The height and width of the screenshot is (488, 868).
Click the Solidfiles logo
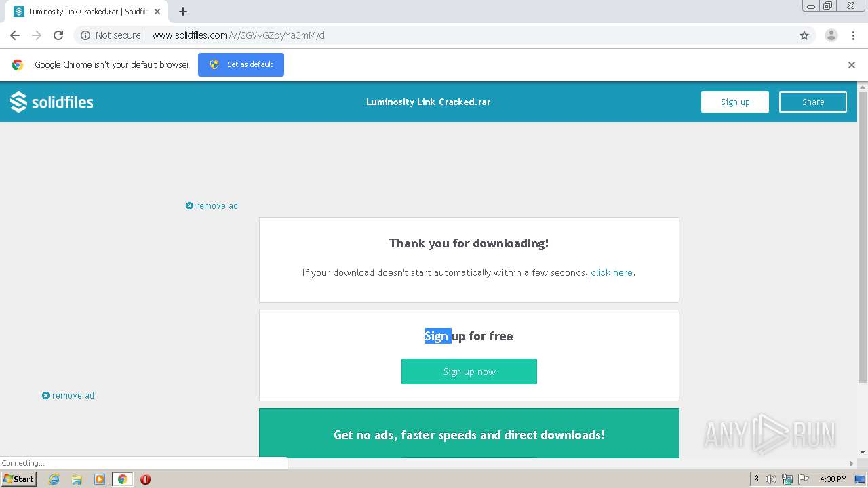(x=52, y=102)
